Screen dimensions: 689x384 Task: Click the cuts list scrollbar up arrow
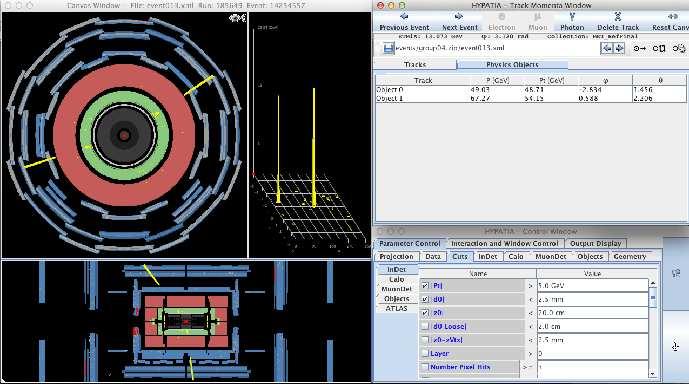click(653, 283)
